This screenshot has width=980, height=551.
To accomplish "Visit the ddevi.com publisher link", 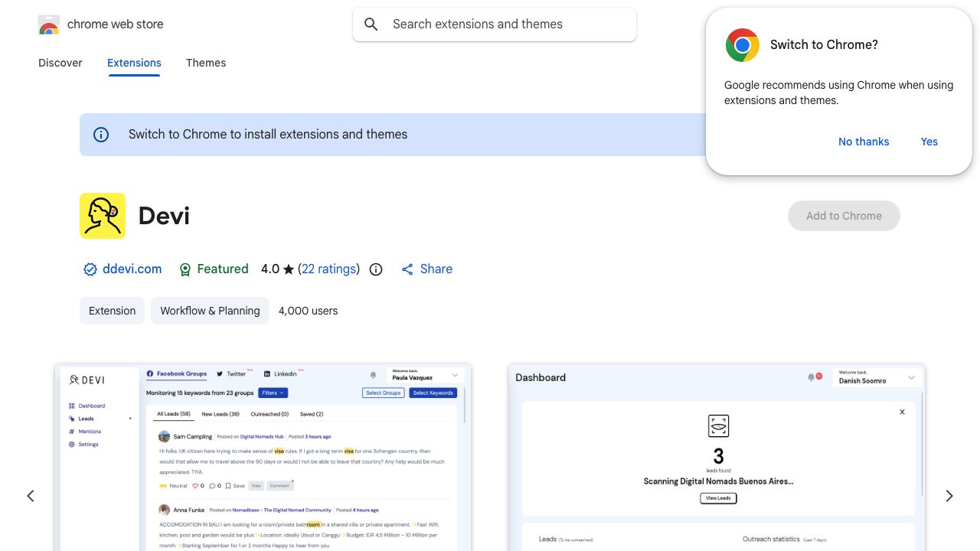I will tap(132, 269).
